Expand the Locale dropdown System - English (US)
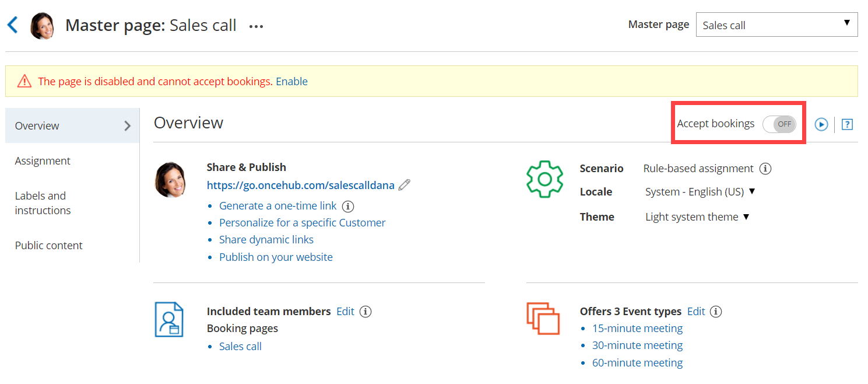 (x=700, y=192)
